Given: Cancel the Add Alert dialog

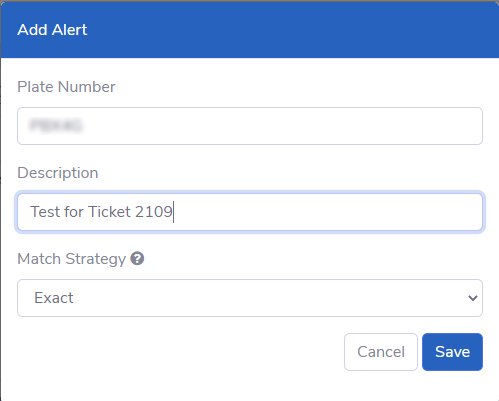Looking at the screenshot, I should tap(381, 352).
